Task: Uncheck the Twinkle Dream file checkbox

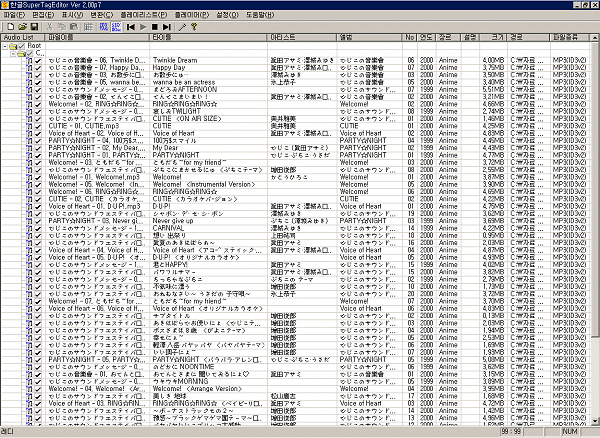Action: 36,60
